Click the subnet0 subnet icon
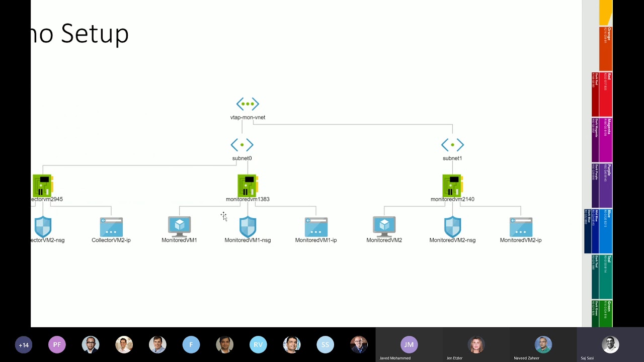Screen dimensions: 644x362 pyautogui.click(x=242, y=145)
